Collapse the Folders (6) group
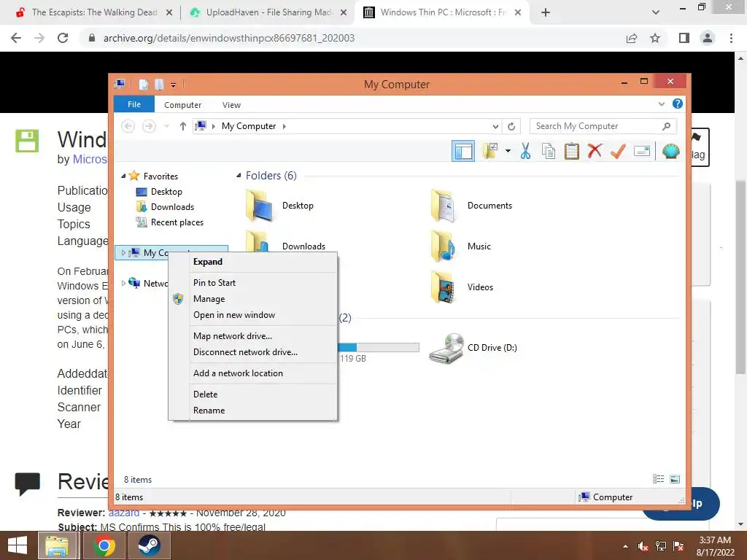The height and width of the screenshot is (560, 747). [239, 176]
